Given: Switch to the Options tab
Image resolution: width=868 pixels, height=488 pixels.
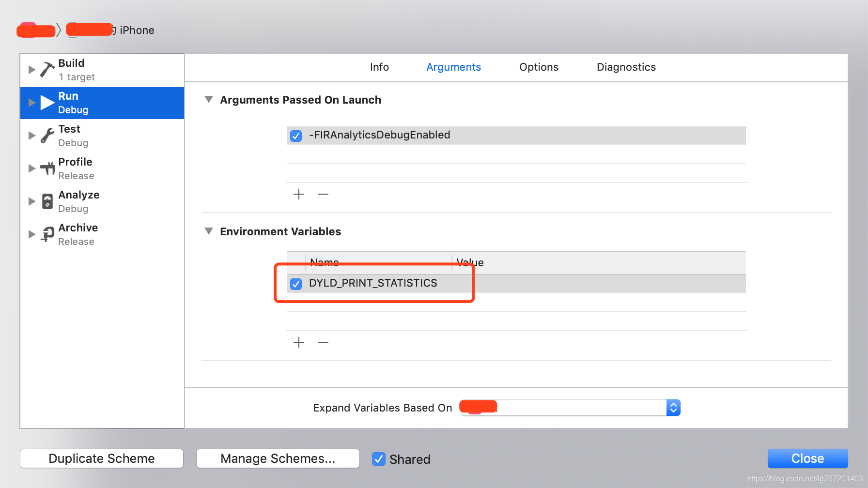Looking at the screenshot, I should 539,67.
